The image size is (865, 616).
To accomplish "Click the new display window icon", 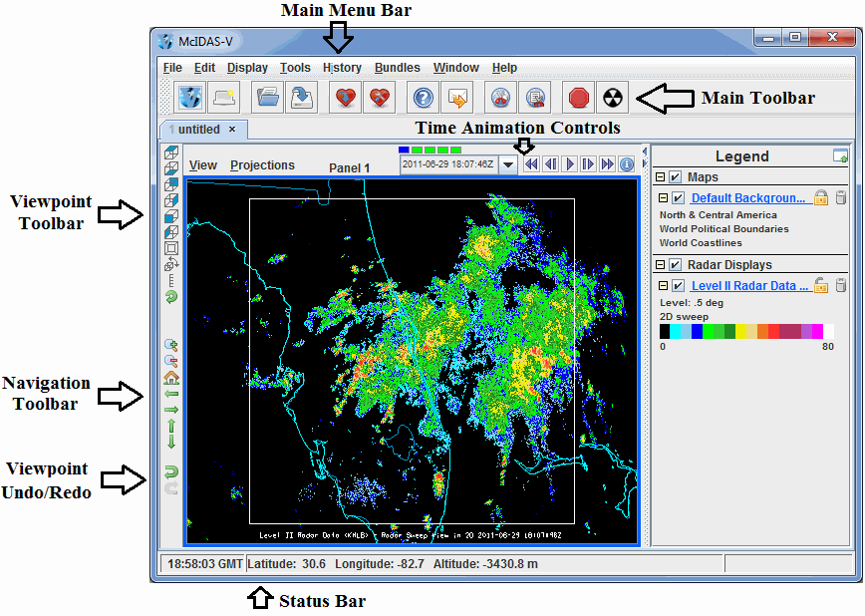I will pos(224,98).
